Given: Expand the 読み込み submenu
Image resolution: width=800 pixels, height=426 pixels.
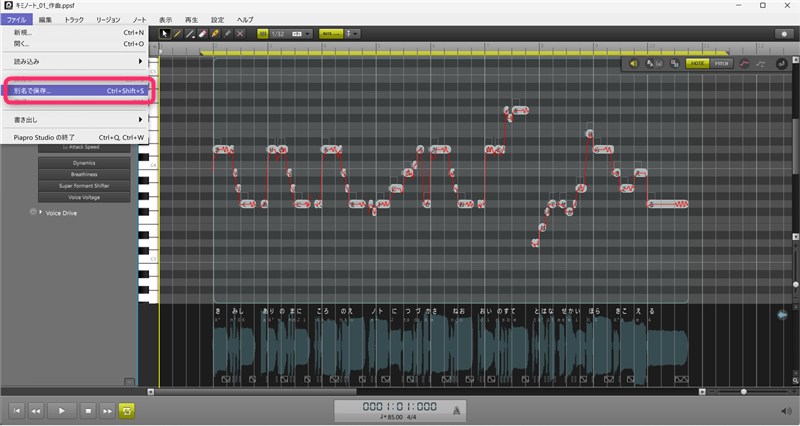Looking at the screenshot, I should click(74, 61).
